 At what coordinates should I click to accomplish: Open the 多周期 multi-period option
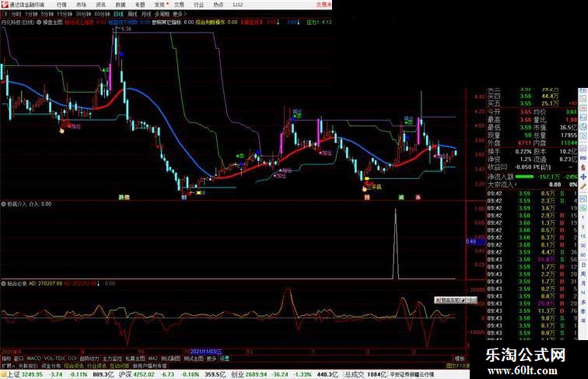pos(162,14)
